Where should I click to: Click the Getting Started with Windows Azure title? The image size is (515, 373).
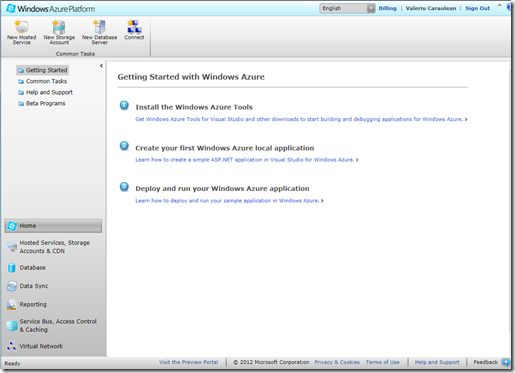(x=191, y=77)
